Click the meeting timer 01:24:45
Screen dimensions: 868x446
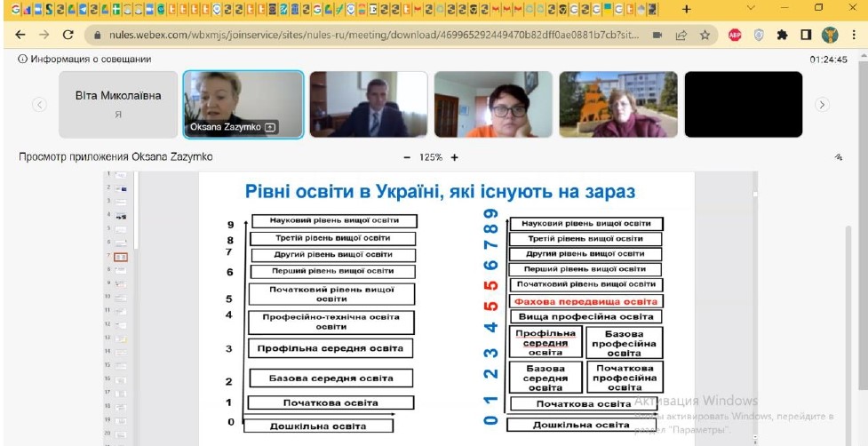pos(828,60)
